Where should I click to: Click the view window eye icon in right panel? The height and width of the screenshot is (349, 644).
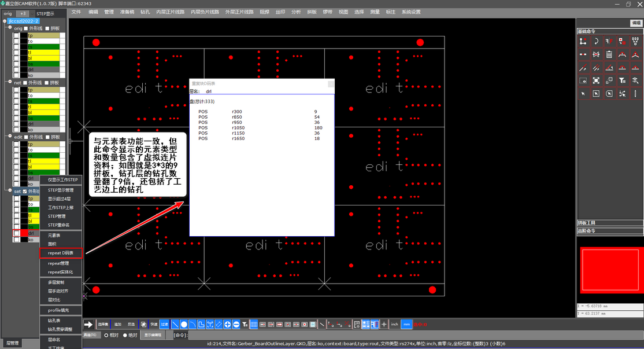pos(583,80)
